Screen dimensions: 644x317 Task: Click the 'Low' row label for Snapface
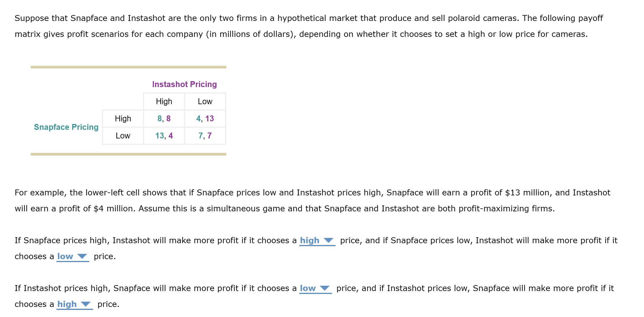(x=123, y=136)
